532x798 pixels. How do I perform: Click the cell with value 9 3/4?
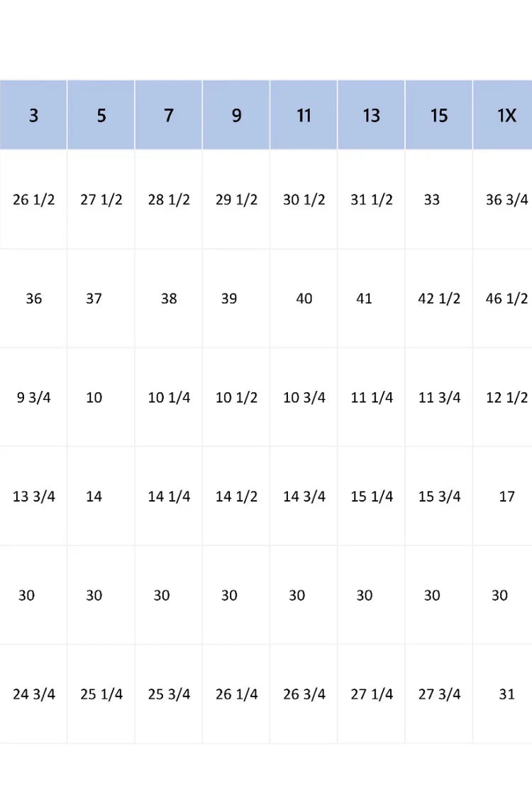coord(33,397)
